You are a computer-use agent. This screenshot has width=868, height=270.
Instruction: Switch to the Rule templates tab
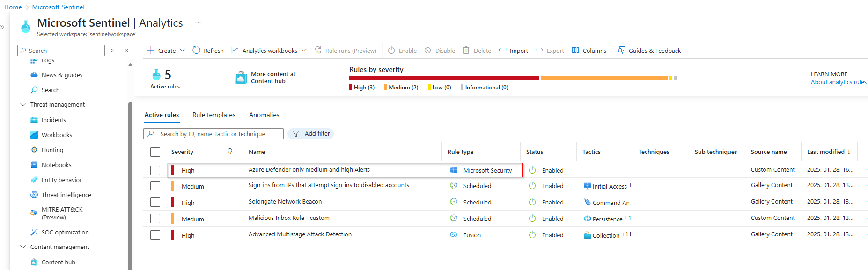(213, 115)
